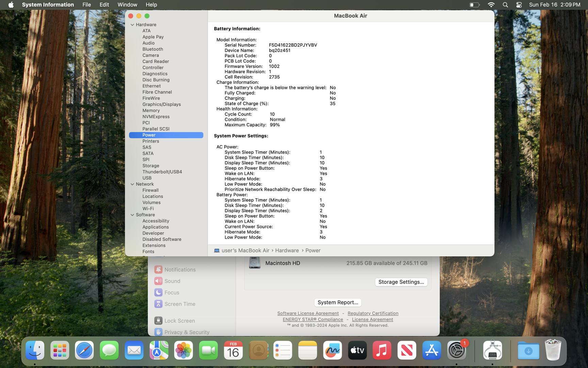Open the Window menu
Image resolution: width=588 pixels, height=368 pixels.
pyautogui.click(x=127, y=5)
